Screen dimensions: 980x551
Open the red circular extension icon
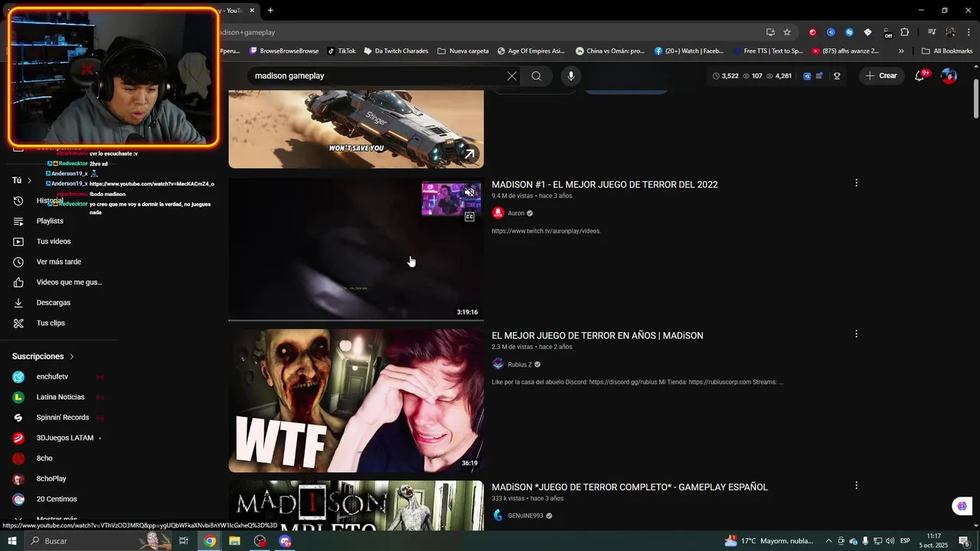pyautogui.click(x=812, y=32)
